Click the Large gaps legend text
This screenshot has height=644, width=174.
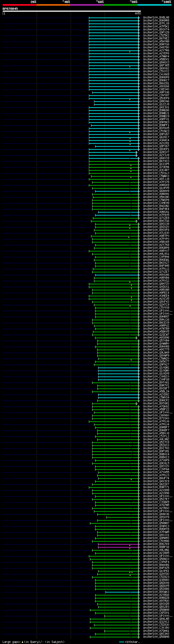click(x=33, y=642)
